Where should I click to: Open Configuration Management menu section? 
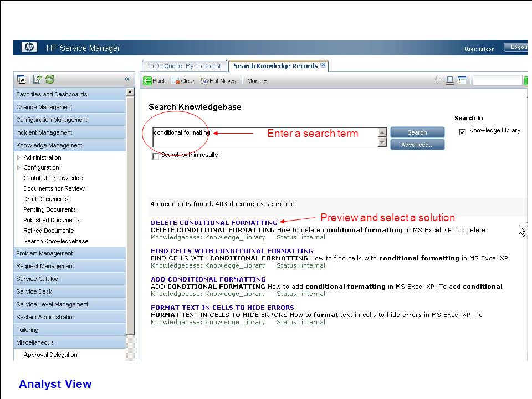70,120
